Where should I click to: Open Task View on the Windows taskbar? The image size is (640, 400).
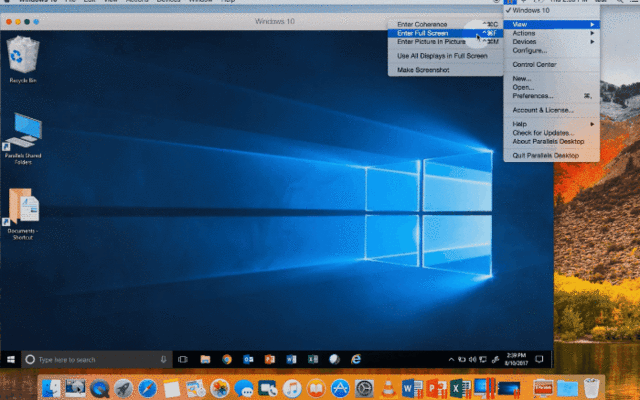pos(183,360)
